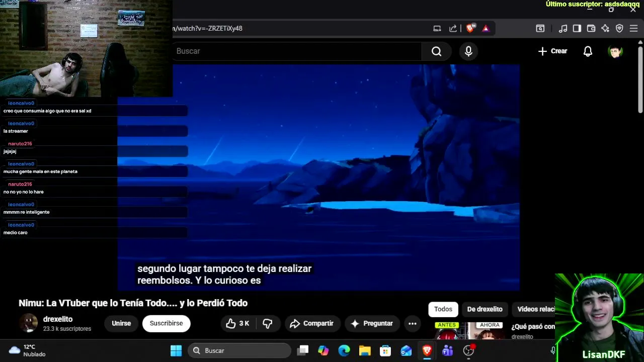Click chat message 'mmmm re inteligente'

(26, 212)
